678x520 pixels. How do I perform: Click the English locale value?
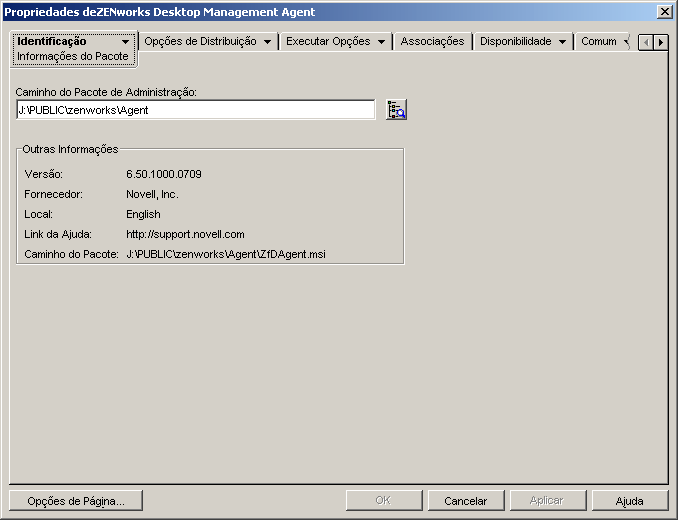click(x=143, y=214)
